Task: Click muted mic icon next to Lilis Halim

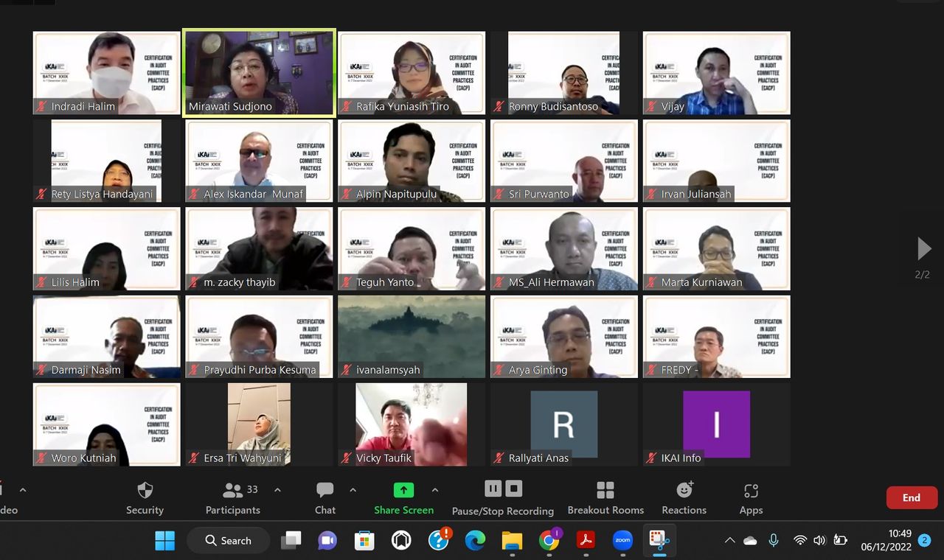Action: point(42,282)
